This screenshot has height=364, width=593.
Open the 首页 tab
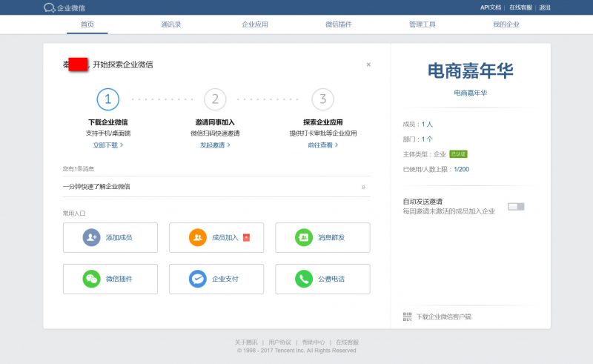(x=87, y=24)
